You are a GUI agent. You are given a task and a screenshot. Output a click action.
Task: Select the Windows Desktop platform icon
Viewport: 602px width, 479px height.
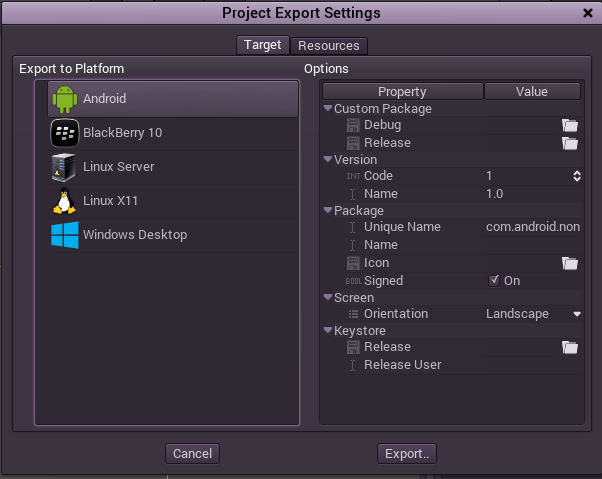[x=65, y=235]
